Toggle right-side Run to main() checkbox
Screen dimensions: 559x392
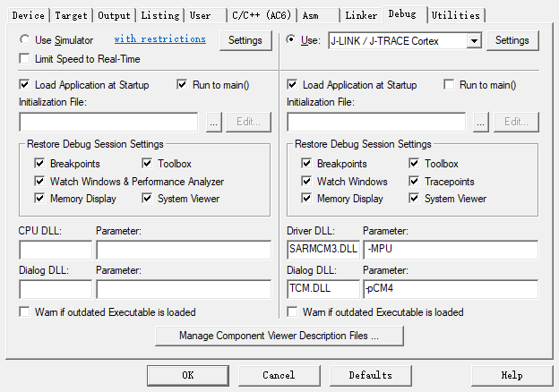click(449, 85)
